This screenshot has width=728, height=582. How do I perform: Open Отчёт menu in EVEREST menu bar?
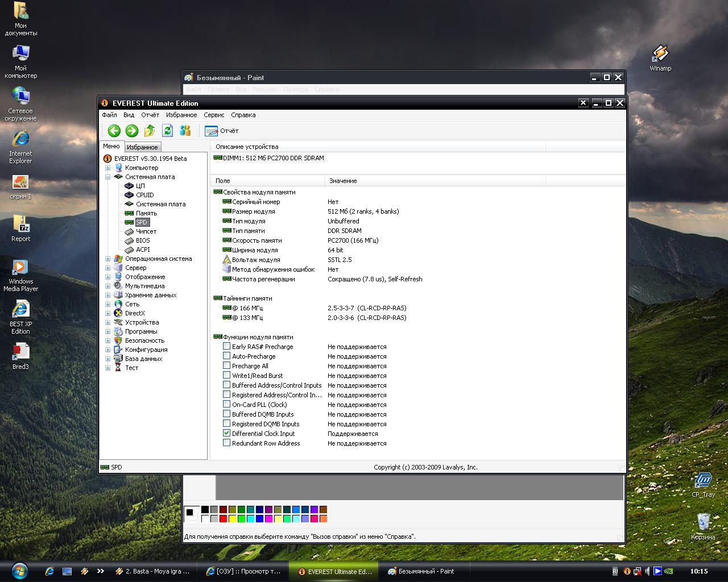[150, 115]
